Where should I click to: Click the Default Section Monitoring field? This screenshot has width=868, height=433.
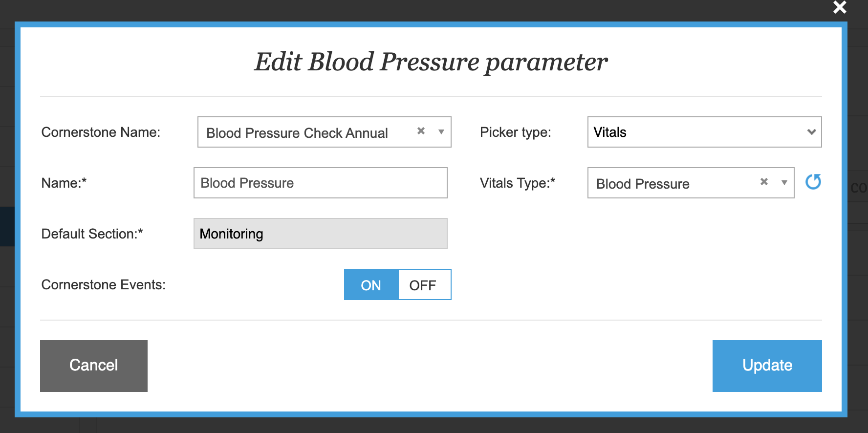pyautogui.click(x=320, y=234)
